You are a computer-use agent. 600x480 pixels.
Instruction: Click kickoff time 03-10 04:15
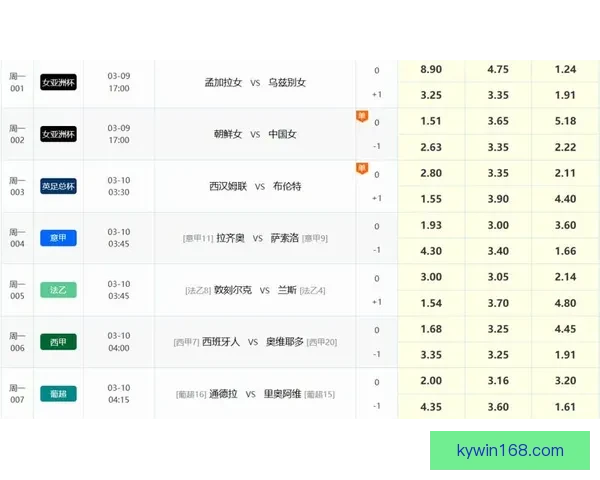click(x=119, y=394)
